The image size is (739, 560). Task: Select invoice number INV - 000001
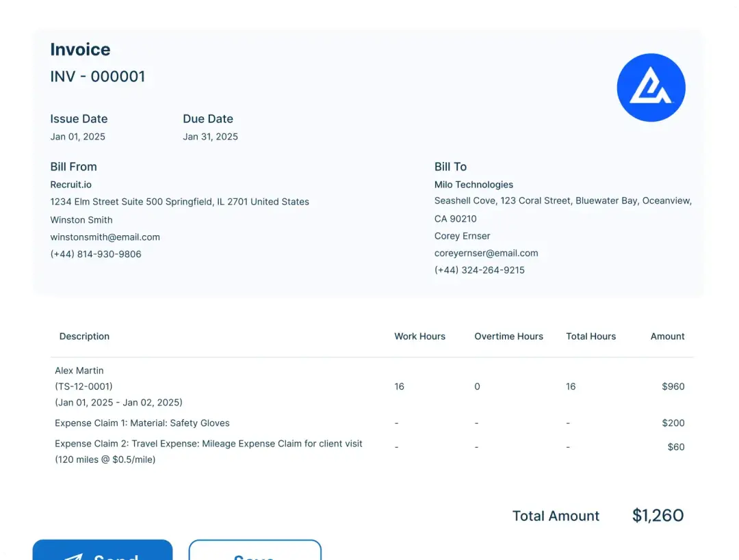click(x=98, y=77)
